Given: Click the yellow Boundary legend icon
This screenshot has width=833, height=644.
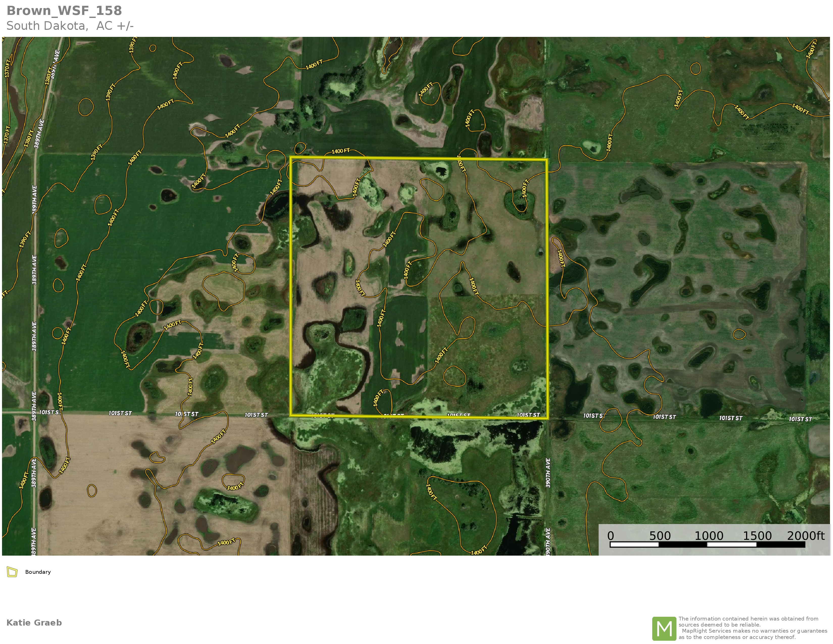Looking at the screenshot, I should pos(12,572).
